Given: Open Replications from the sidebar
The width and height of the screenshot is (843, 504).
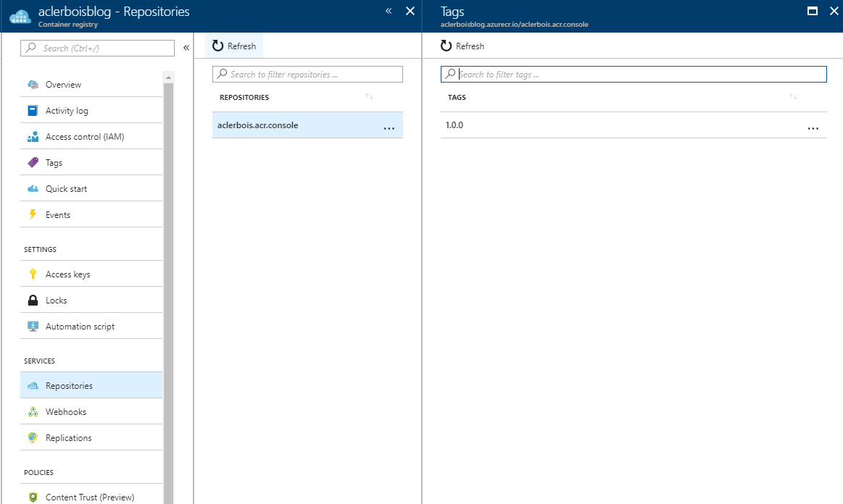Looking at the screenshot, I should pyautogui.click(x=68, y=438).
